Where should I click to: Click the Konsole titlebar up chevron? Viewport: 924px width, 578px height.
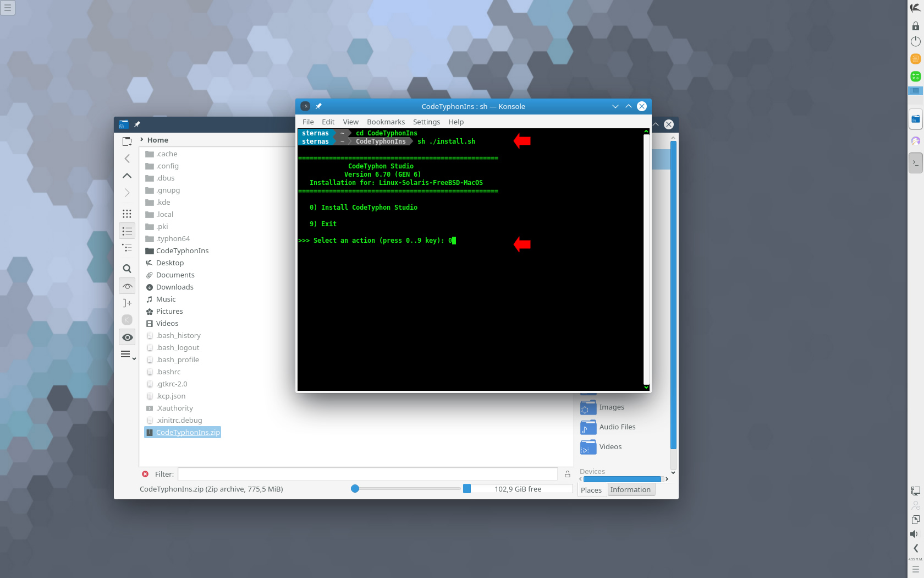click(x=629, y=106)
